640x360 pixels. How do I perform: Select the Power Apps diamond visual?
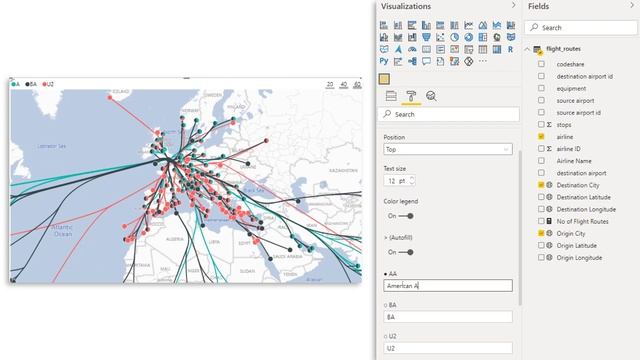(x=469, y=61)
